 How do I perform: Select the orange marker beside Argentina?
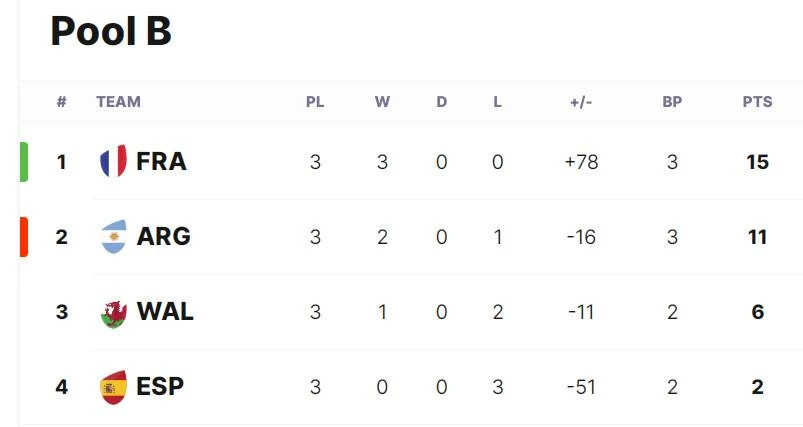point(24,237)
